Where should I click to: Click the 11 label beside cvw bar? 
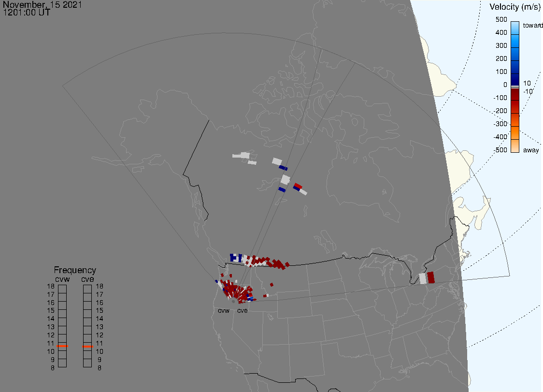tap(51, 344)
